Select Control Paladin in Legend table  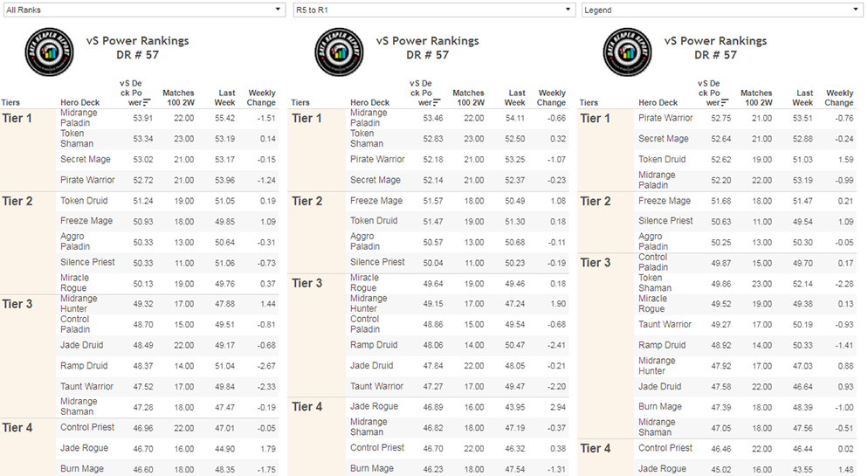pyautogui.click(x=653, y=262)
